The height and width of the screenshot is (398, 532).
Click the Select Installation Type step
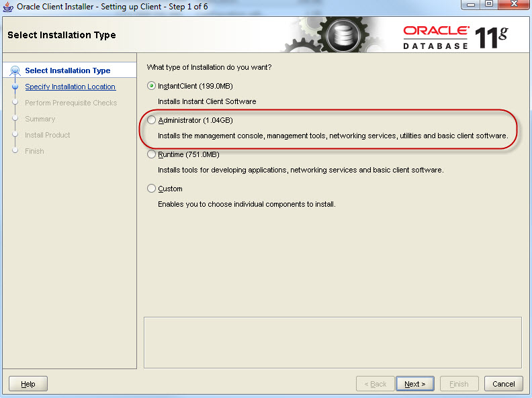click(67, 70)
